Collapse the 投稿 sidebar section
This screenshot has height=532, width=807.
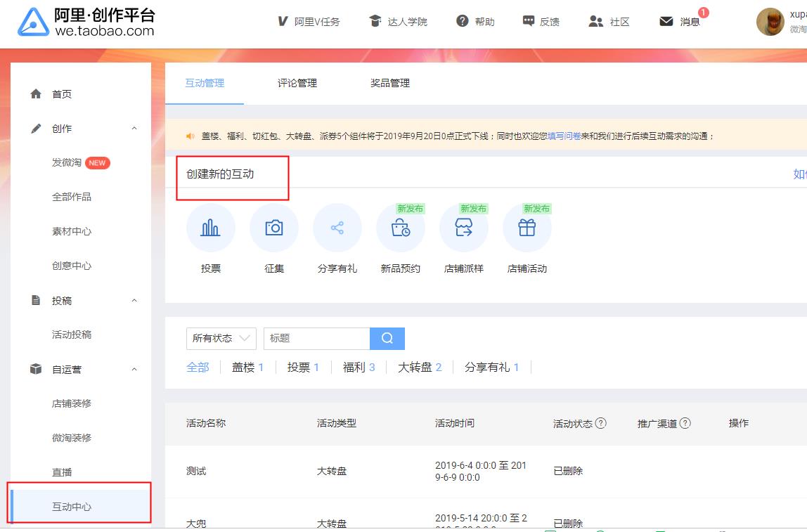[x=134, y=301]
